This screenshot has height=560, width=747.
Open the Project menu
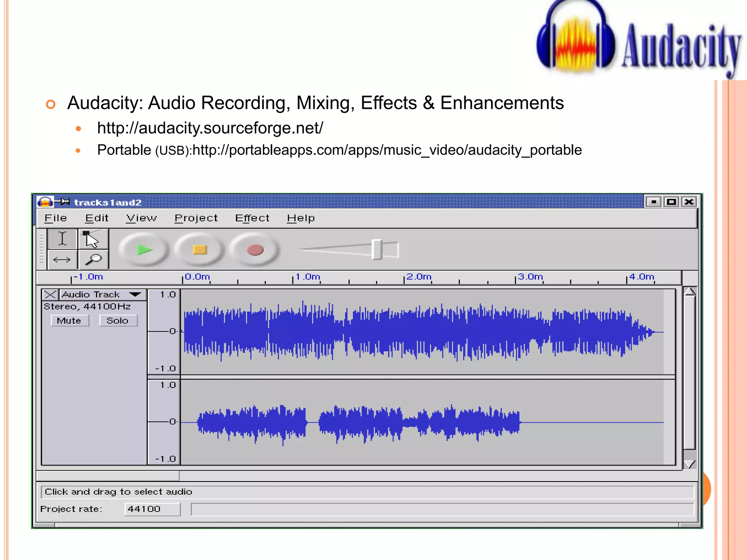(x=196, y=218)
